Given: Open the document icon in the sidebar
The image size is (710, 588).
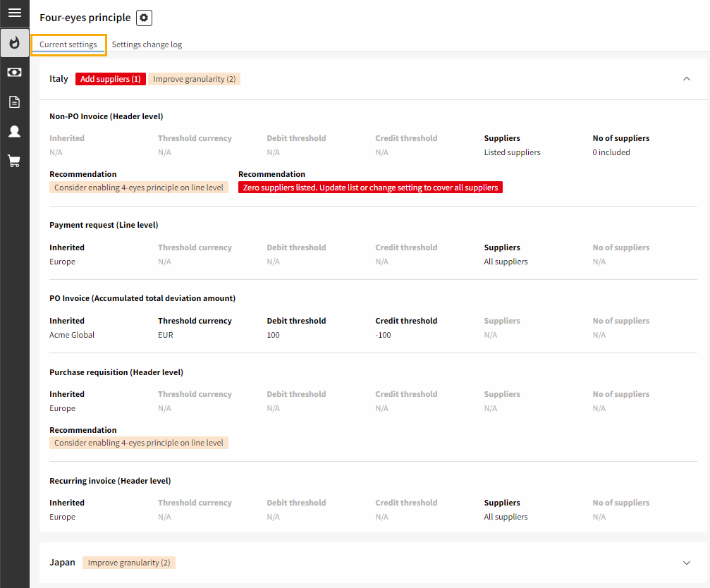Looking at the screenshot, I should click(x=14, y=102).
